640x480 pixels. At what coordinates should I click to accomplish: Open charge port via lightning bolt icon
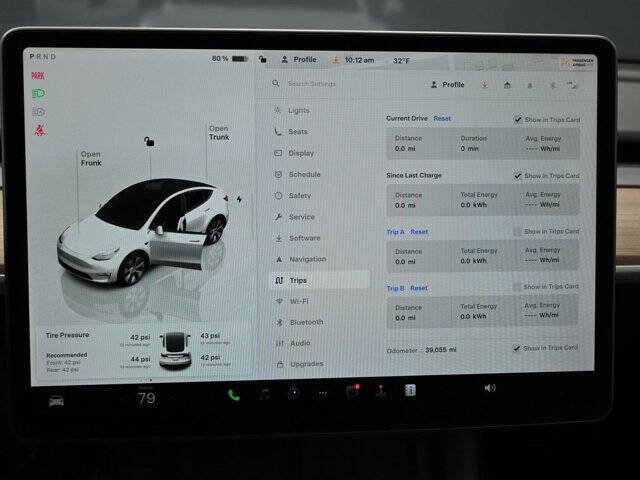[x=239, y=199]
